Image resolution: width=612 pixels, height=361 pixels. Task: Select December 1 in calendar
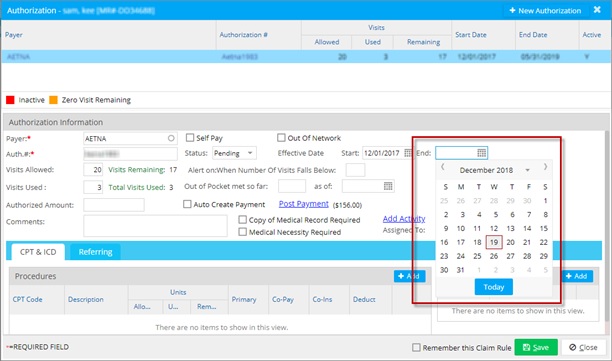[545, 201]
